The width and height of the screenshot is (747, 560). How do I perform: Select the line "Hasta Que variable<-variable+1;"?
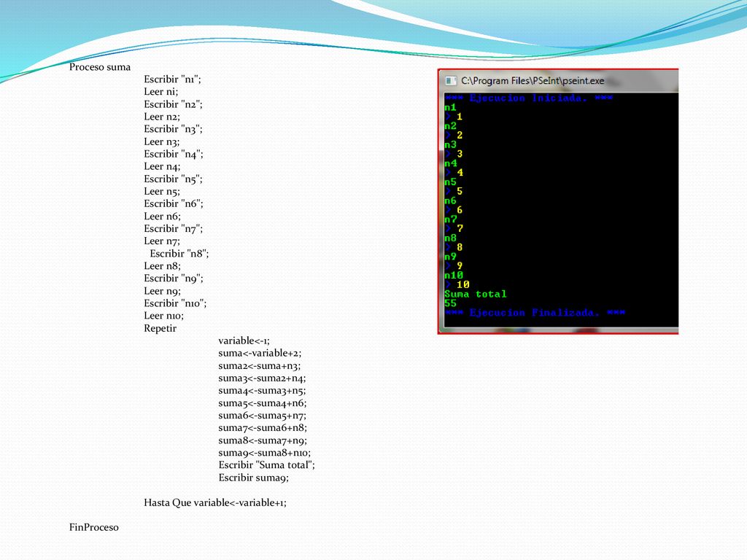coord(215,502)
